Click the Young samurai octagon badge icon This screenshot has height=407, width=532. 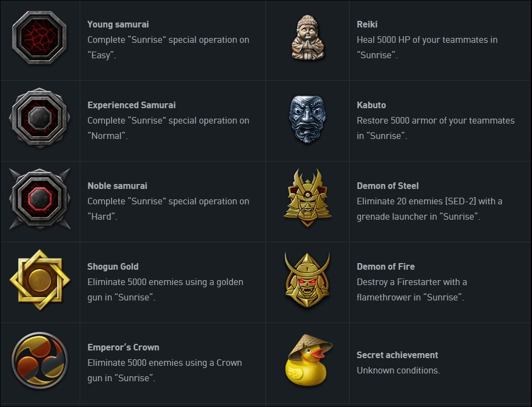pos(40,37)
